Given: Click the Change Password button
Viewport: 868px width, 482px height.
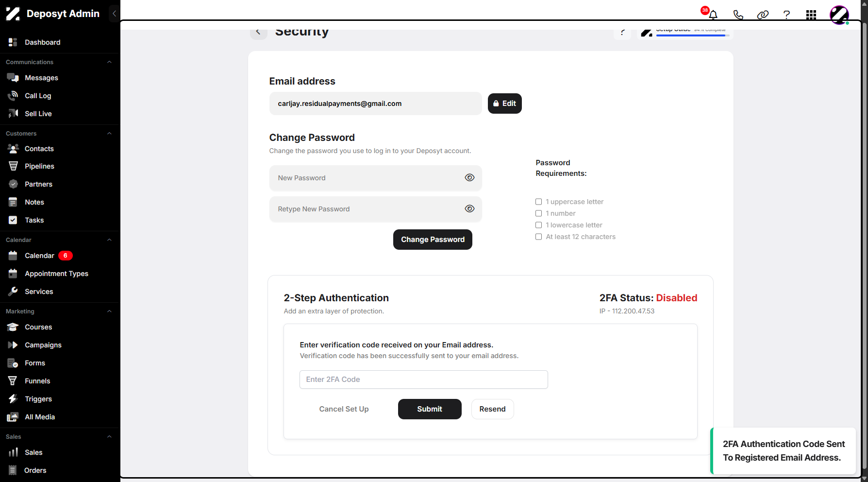Looking at the screenshot, I should click(433, 240).
